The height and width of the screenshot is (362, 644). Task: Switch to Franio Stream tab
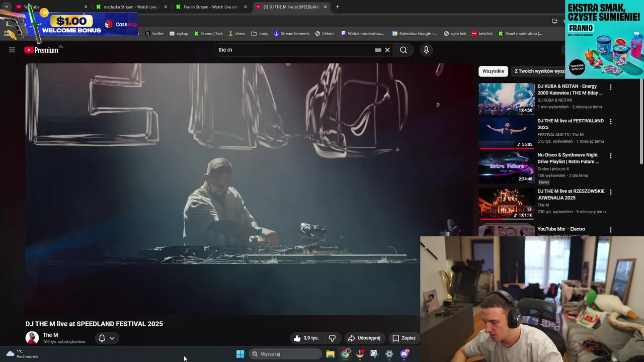coord(210,7)
